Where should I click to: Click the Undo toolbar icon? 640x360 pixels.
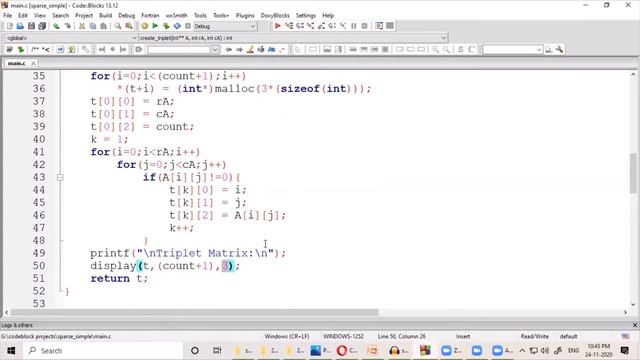point(56,26)
